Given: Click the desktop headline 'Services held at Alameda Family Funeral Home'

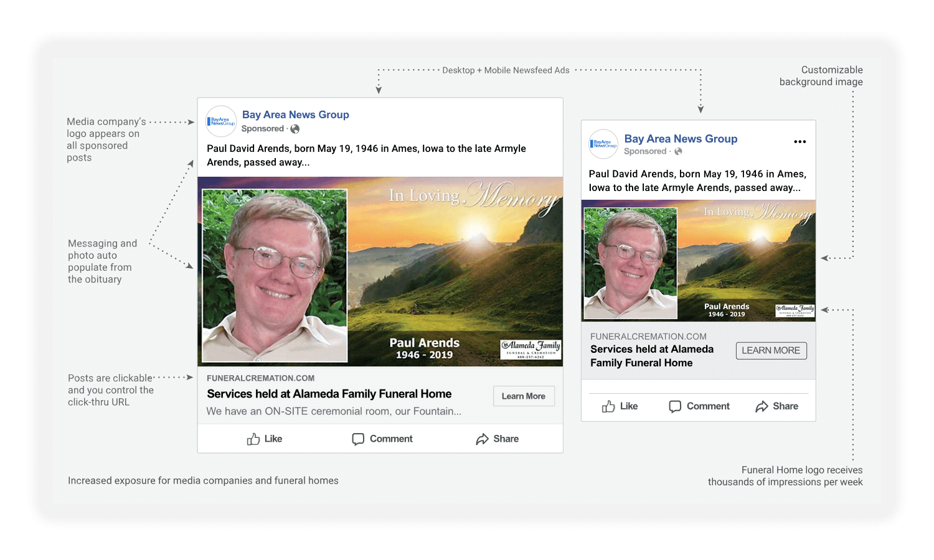Looking at the screenshot, I should click(x=329, y=394).
